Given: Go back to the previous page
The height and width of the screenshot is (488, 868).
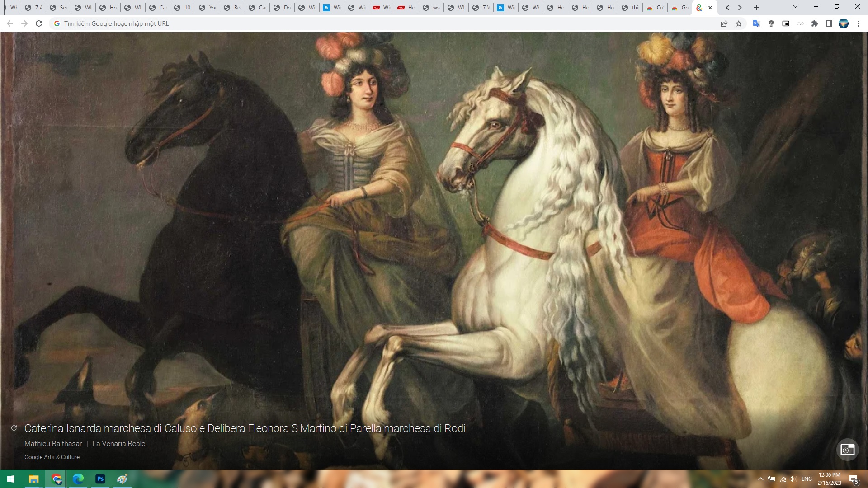Looking at the screenshot, I should pyautogui.click(x=10, y=23).
